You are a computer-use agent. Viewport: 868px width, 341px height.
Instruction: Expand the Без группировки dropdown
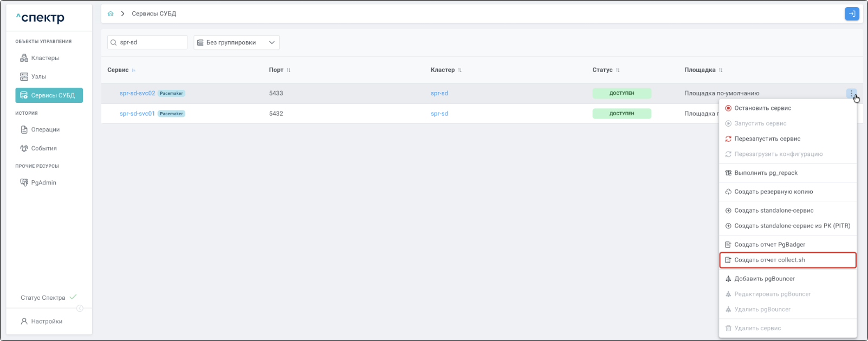point(236,43)
